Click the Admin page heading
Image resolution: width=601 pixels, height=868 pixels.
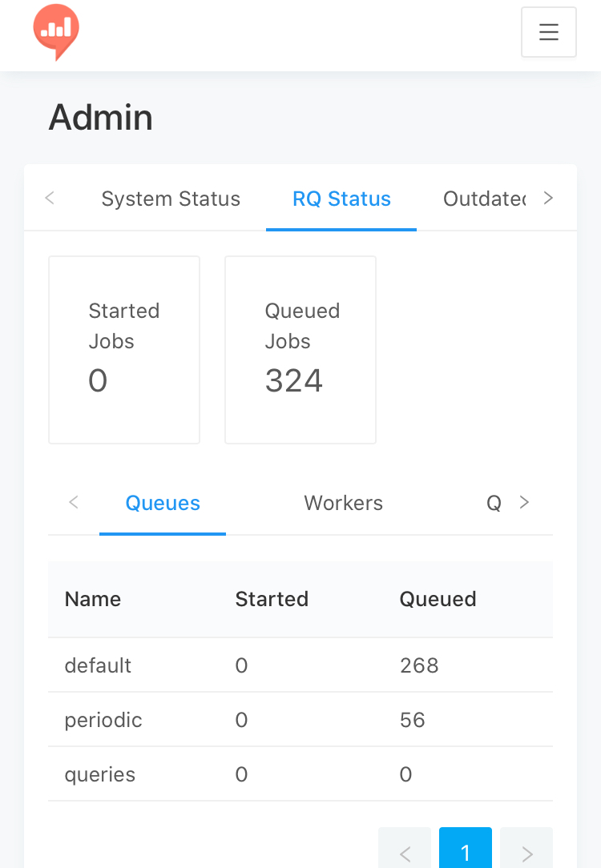click(x=101, y=118)
